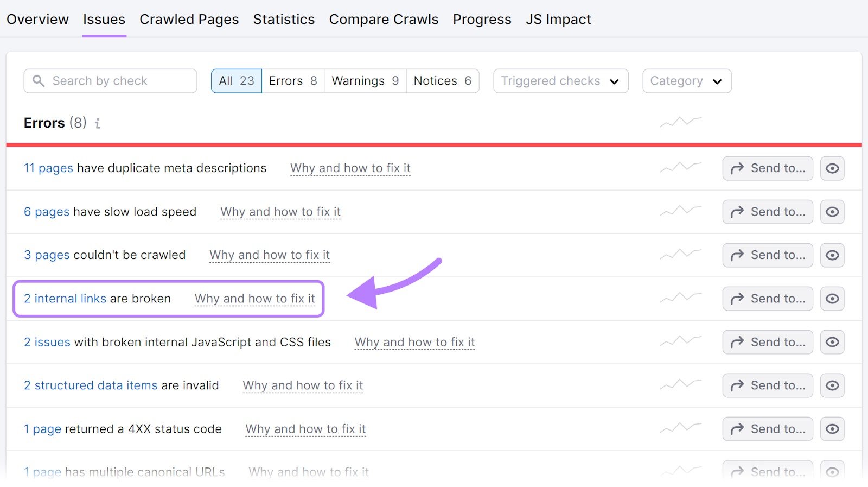Open fix help for duplicate meta descriptions

point(350,168)
